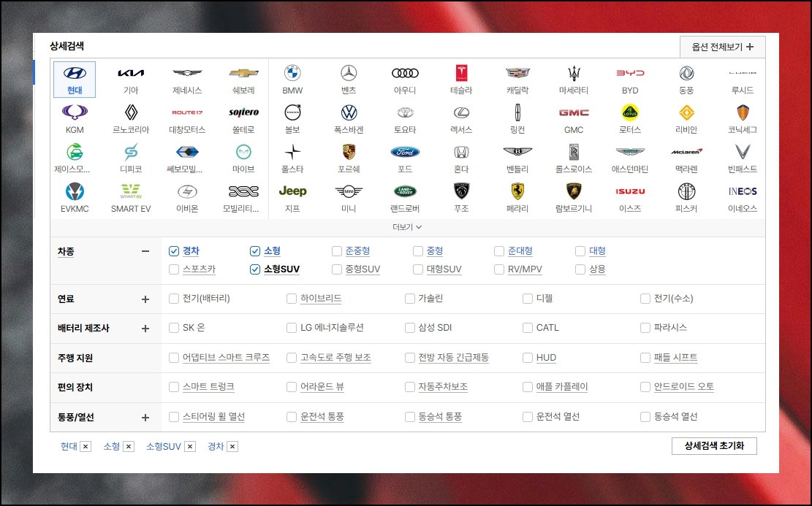The image size is (812, 506).
Task: Expand the 연료 row with plus
Action: [x=145, y=299]
